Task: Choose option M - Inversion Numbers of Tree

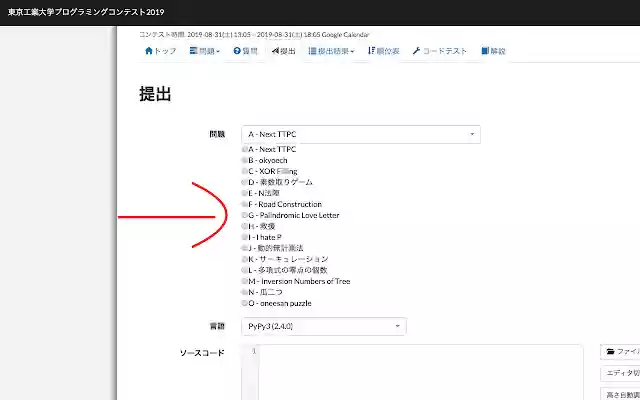Action: (296, 281)
